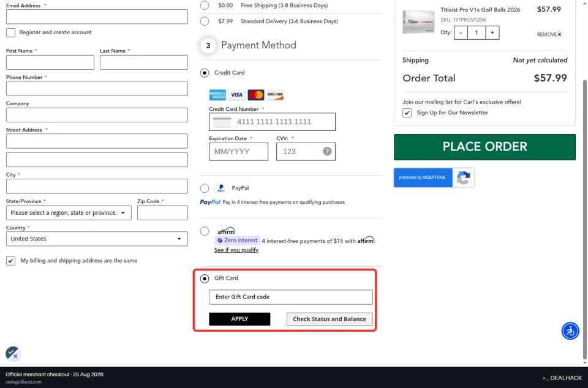This screenshot has height=388, width=588.
Task: Select the Gift Card payment method
Action: 205,278
